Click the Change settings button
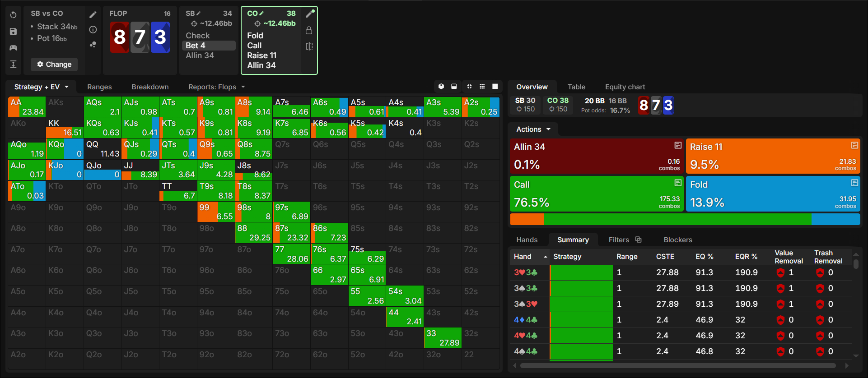Image resolution: width=868 pixels, height=378 pixels. click(54, 65)
